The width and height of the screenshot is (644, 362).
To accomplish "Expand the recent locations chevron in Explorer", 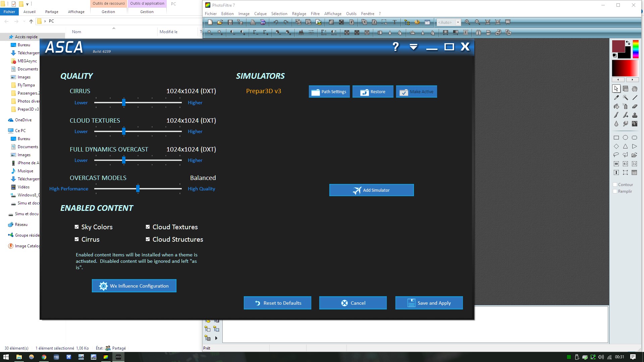I will tap(24, 21).
